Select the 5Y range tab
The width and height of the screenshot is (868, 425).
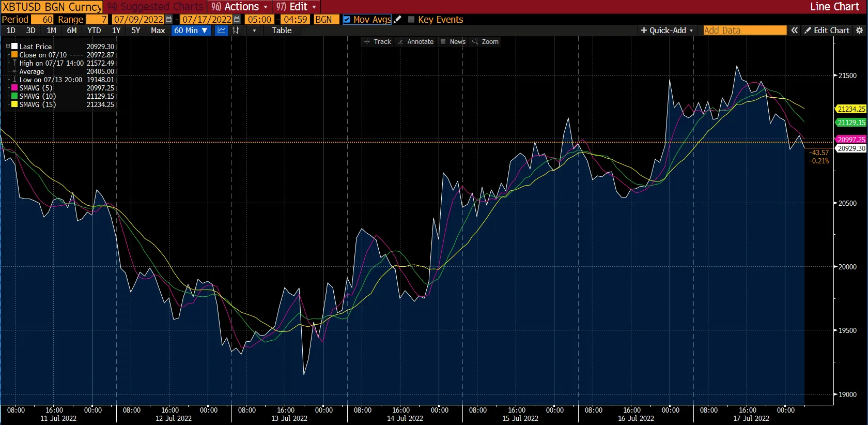[x=136, y=31]
